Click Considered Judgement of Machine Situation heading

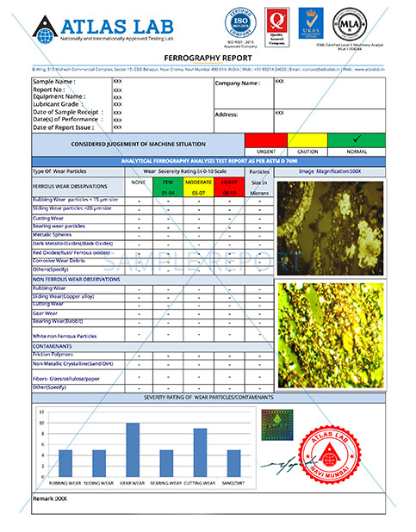pyautogui.click(x=138, y=145)
